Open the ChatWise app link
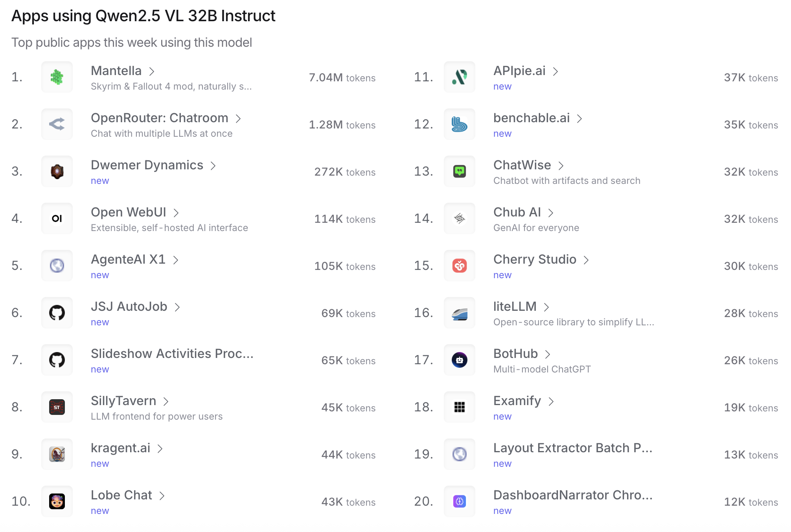Image resolution: width=791 pixels, height=532 pixels. click(522, 165)
